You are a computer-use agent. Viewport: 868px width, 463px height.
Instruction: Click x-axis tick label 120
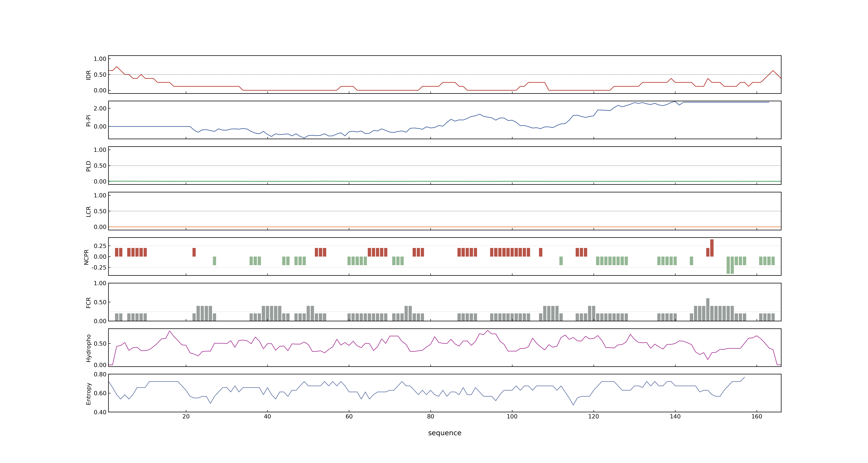tap(594, 416)
